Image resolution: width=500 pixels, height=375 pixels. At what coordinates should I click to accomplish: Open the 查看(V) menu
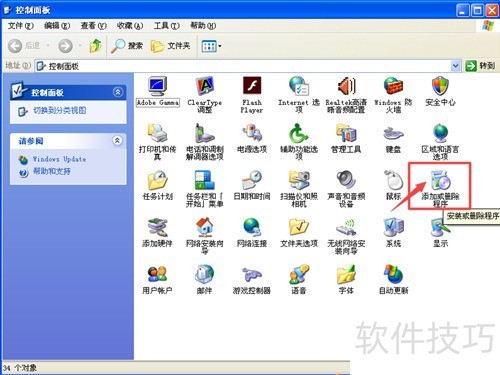click(93, 26)
